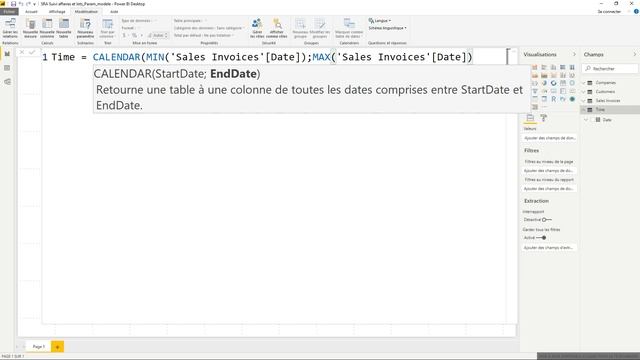Select the pie chart visual
This screenshot has width=640, height=360.
pyautogui.click(x=544, y=83)
